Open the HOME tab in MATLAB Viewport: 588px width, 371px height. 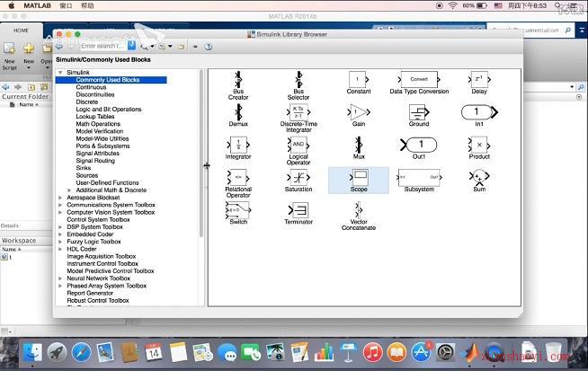coord(21,31)
